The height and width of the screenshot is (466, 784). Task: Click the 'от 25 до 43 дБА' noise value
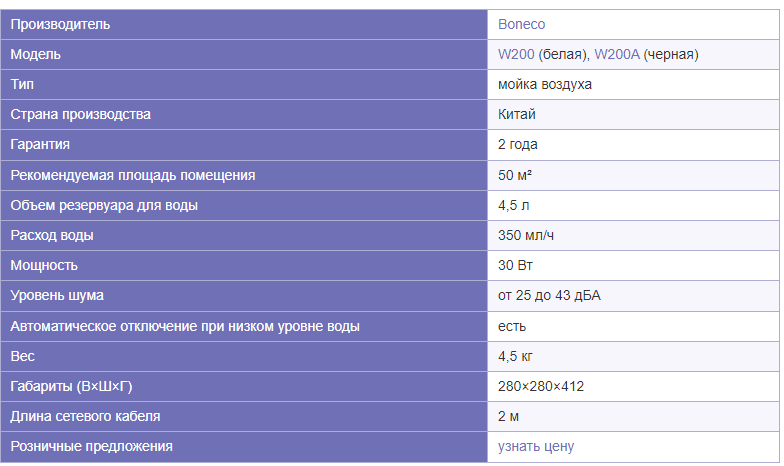[549, 295]
